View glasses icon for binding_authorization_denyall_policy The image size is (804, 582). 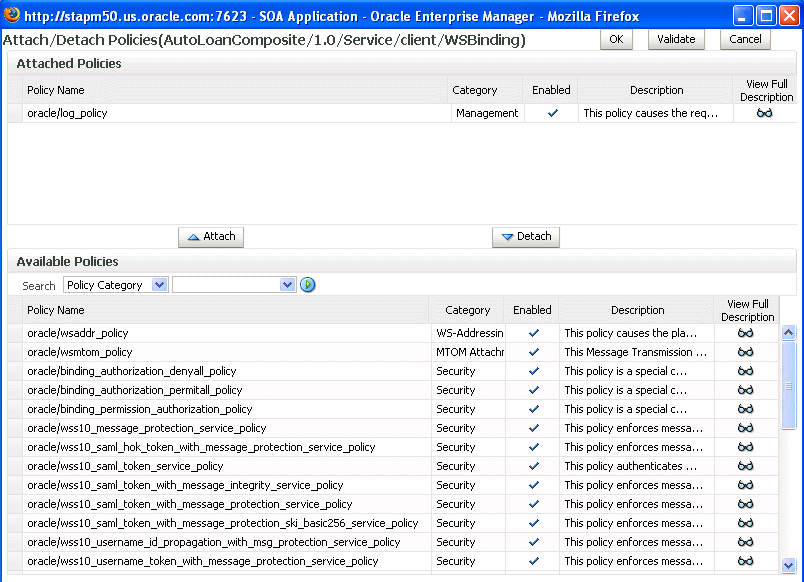(x=745, y=371)
